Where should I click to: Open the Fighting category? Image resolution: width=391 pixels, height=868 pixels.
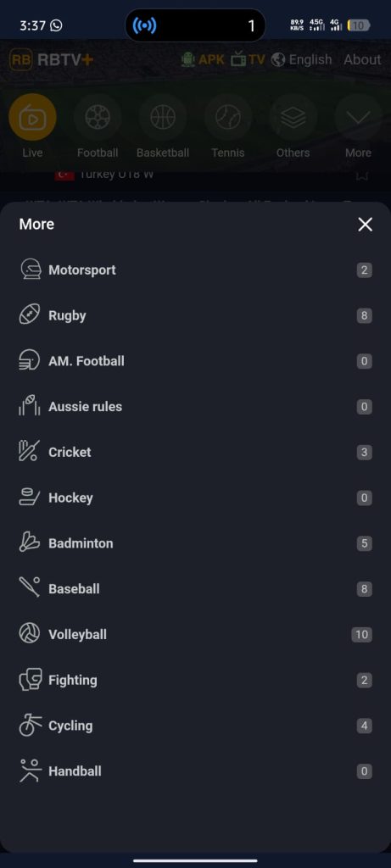(195, 680)
